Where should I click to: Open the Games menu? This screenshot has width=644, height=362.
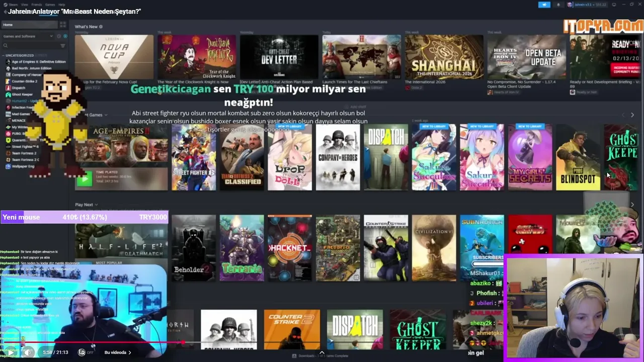pos(50,5)
